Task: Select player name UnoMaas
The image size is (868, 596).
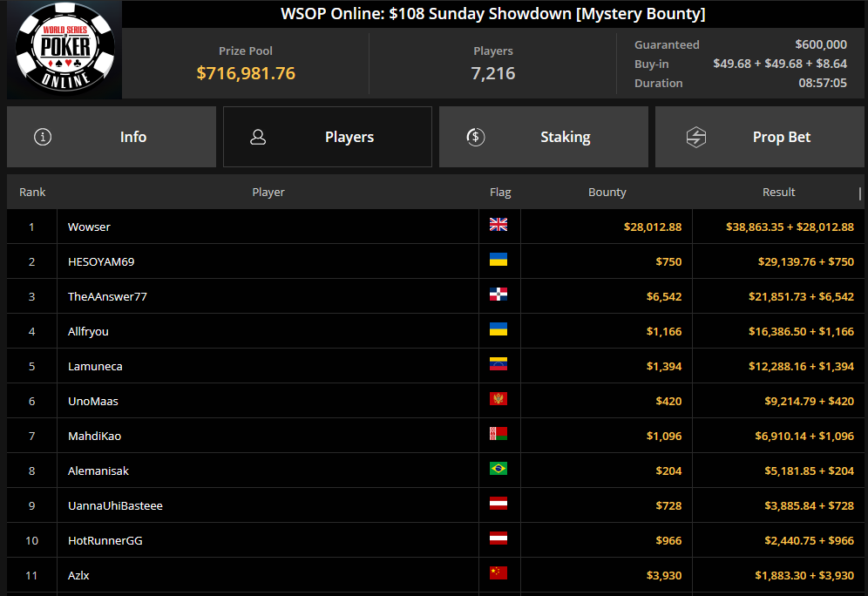Action: [93, 401]
